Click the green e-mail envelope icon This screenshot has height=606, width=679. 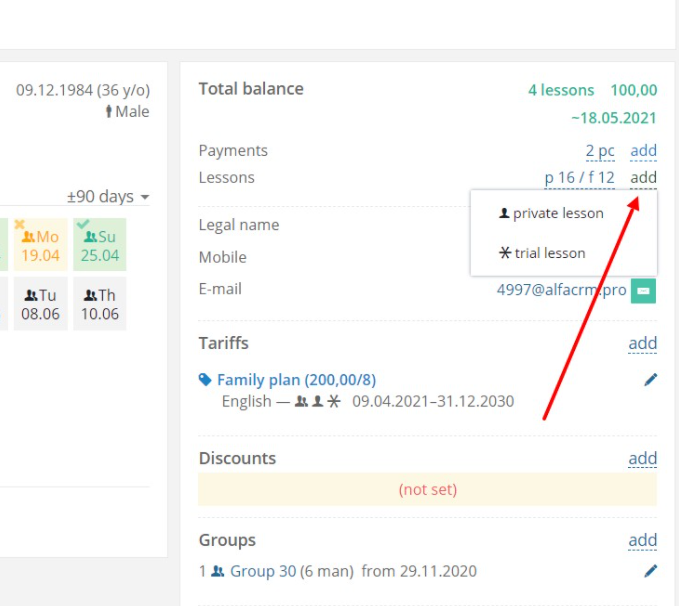tap(643, 291)
